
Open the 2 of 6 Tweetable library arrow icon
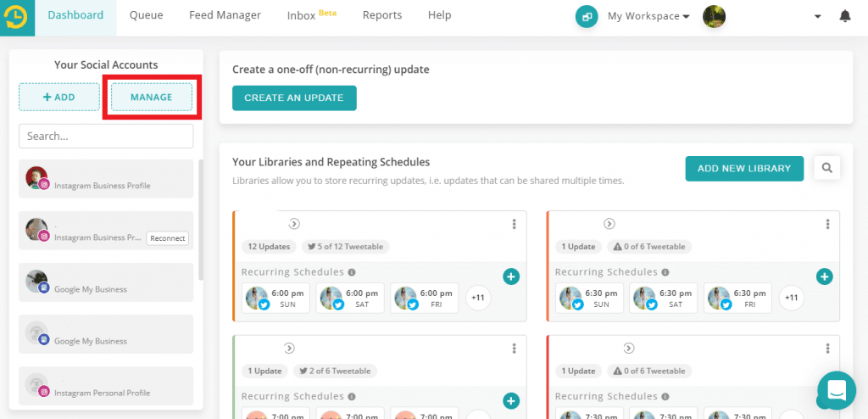click(x=289, y=349)
